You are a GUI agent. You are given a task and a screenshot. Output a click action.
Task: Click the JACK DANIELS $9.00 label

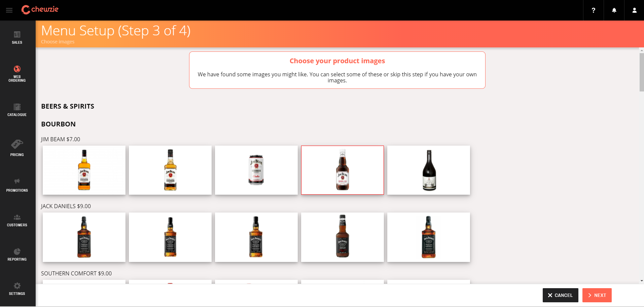[66, 206]
